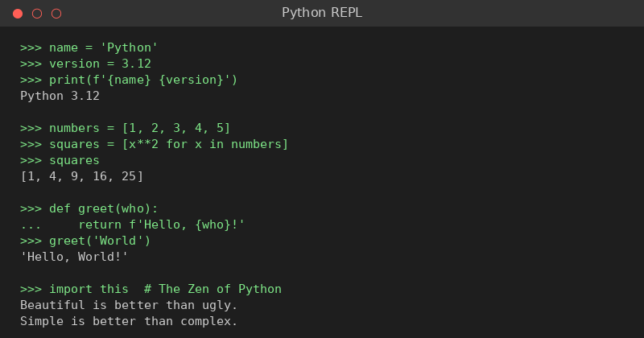Click the import this line
644x338 pixels.
point(151,289)
